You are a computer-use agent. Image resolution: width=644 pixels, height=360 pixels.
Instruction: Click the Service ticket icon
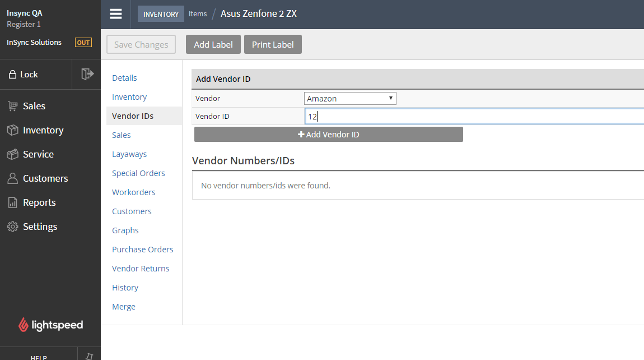tap(13, 154)
